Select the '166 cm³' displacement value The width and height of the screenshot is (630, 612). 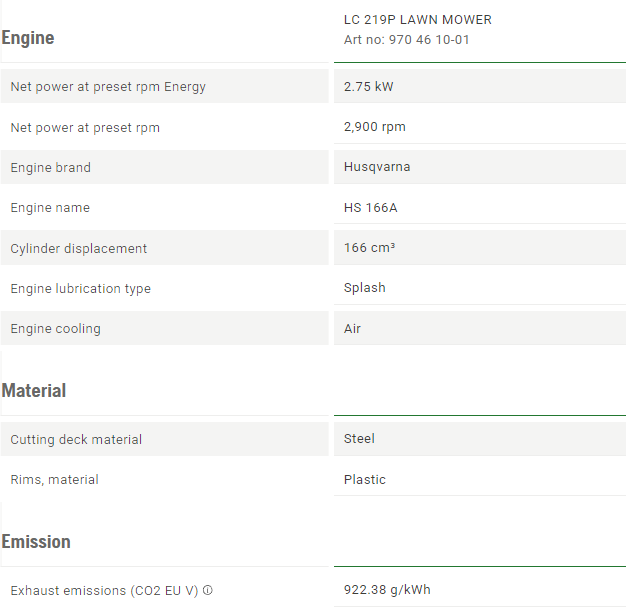369,248
